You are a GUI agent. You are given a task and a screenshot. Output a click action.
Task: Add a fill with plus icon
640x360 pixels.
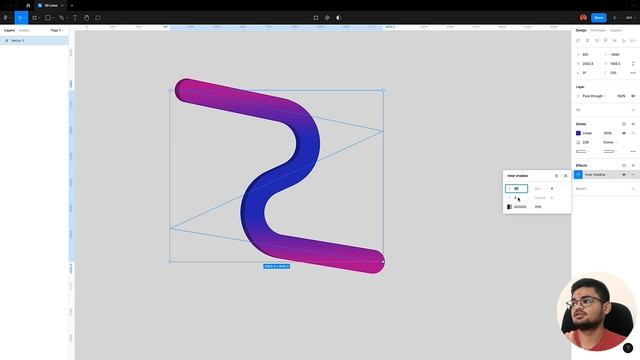point(633,110)
